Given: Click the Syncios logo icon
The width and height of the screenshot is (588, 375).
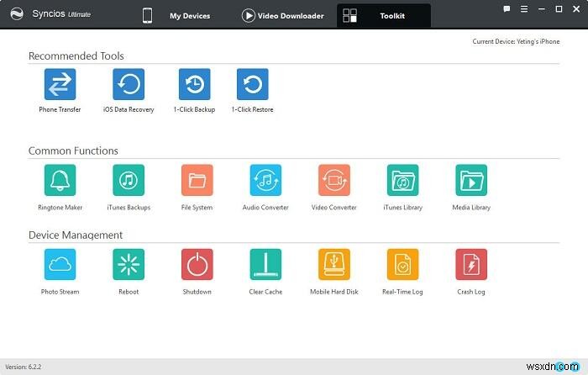Looking at the screenshot, I should [17, 14].
